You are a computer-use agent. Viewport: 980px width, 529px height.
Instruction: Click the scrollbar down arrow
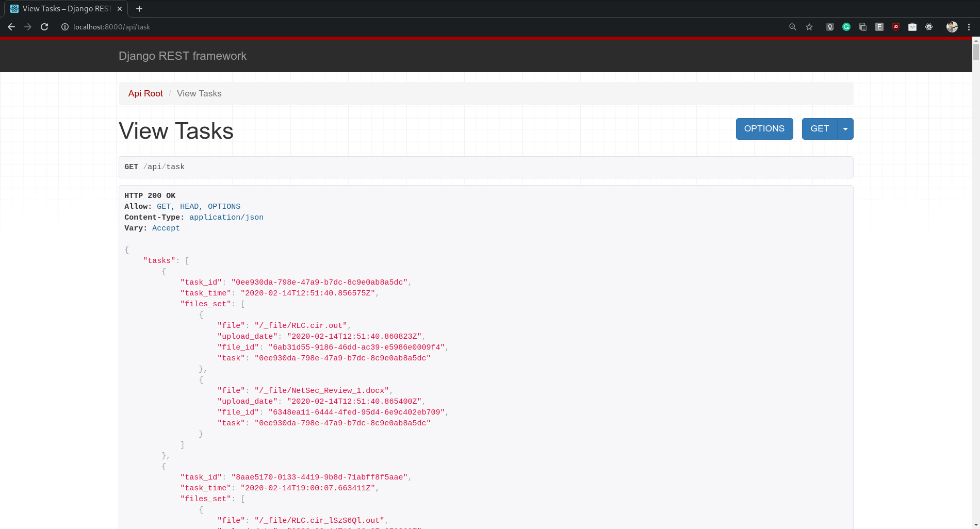click(x=976, y=525)
